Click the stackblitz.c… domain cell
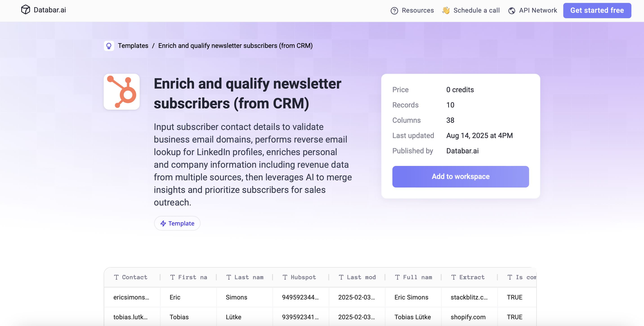Screen dimensions: 644x326 470,297
